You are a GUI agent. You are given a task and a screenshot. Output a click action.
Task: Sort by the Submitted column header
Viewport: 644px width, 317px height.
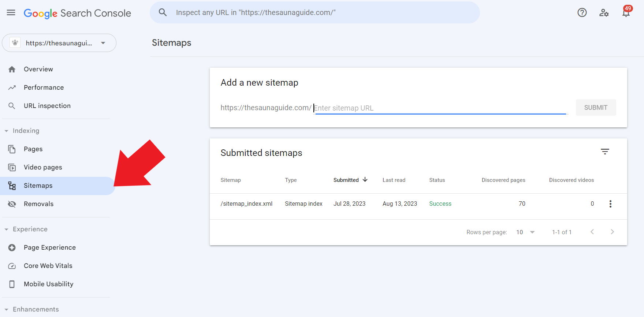coord(346,180)
